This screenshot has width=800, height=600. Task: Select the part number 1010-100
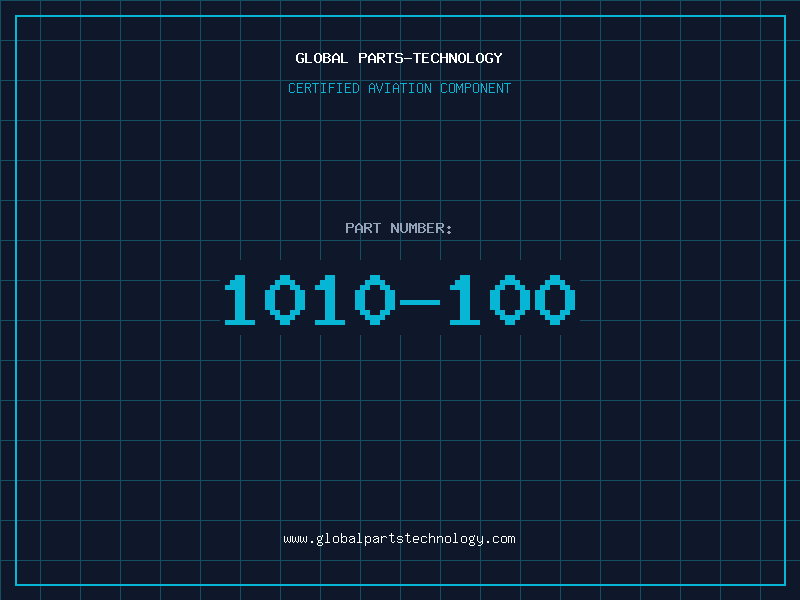(400, 299)
